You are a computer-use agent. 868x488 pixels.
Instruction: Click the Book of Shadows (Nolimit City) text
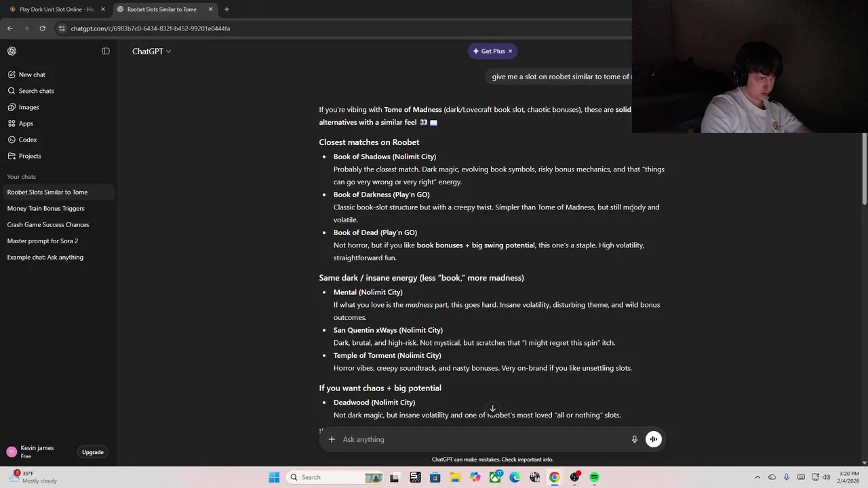click(384, 157)
